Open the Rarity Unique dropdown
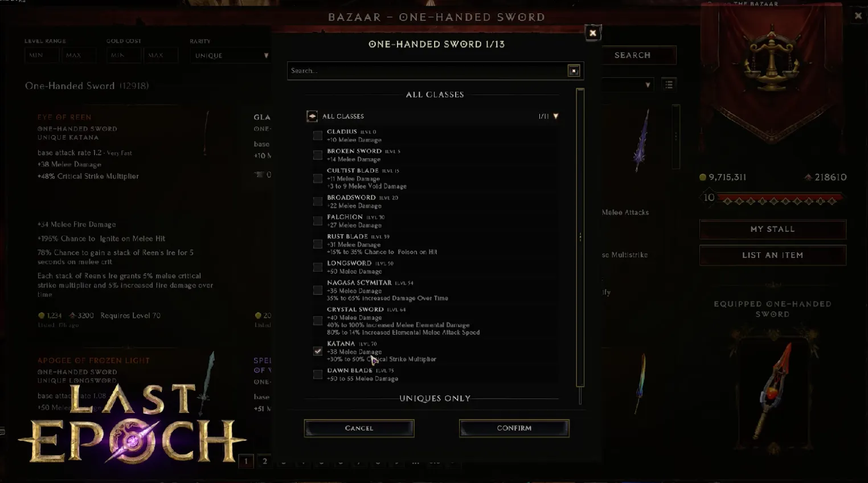This screenshot has height=483, width=868. point(231,55)
